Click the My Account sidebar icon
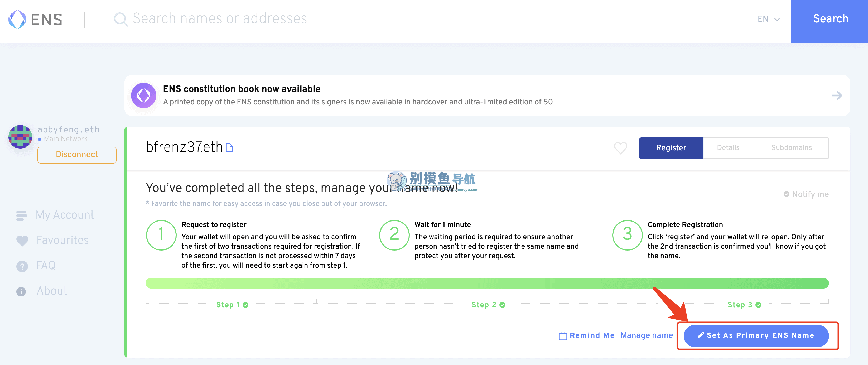Screen dimensions: 868x365 pyautogui.click(x=22, y=215)
